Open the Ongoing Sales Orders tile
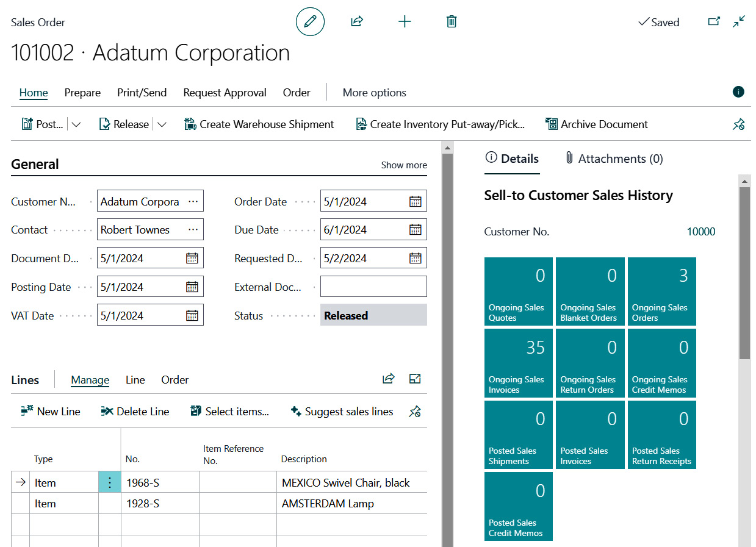Image resolution: width=756 pixels, height=547 pixels. 662,291
